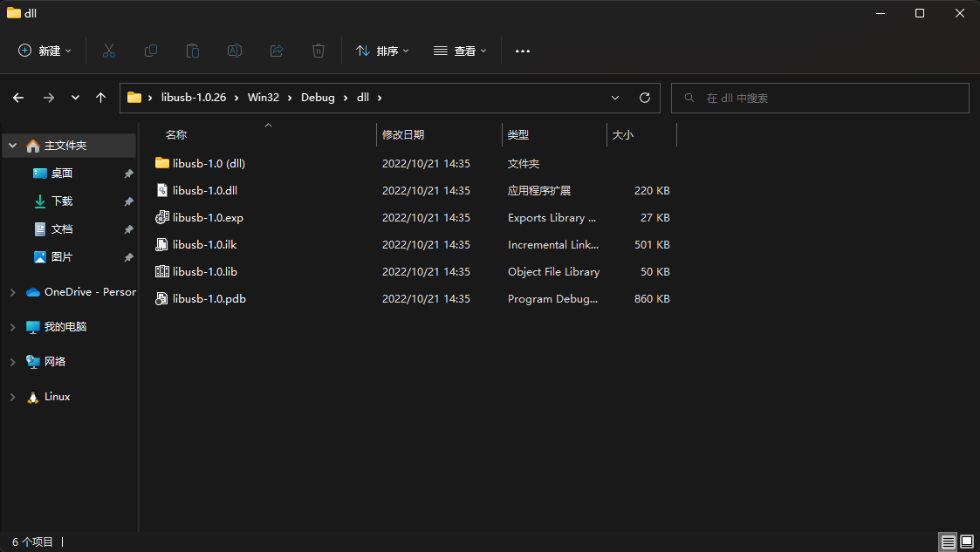Click the libusb-1.0.pdb file icon

click(x=161, y=298)
